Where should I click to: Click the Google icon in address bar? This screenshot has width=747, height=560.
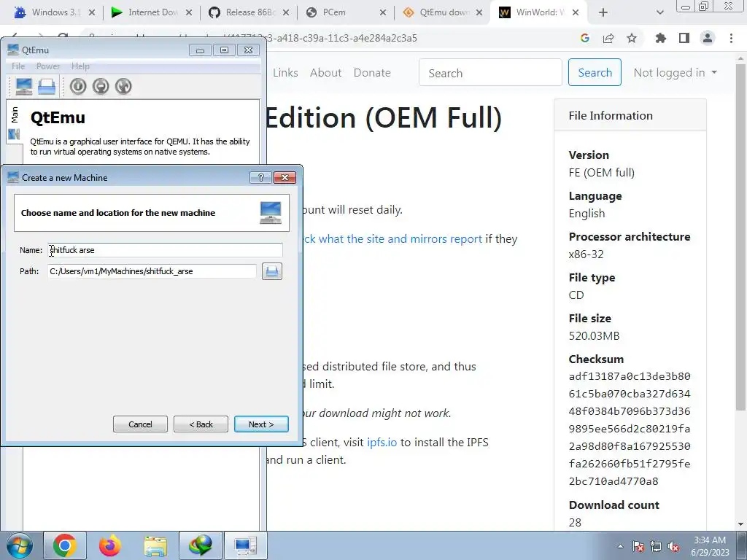(x=585, y=38)
